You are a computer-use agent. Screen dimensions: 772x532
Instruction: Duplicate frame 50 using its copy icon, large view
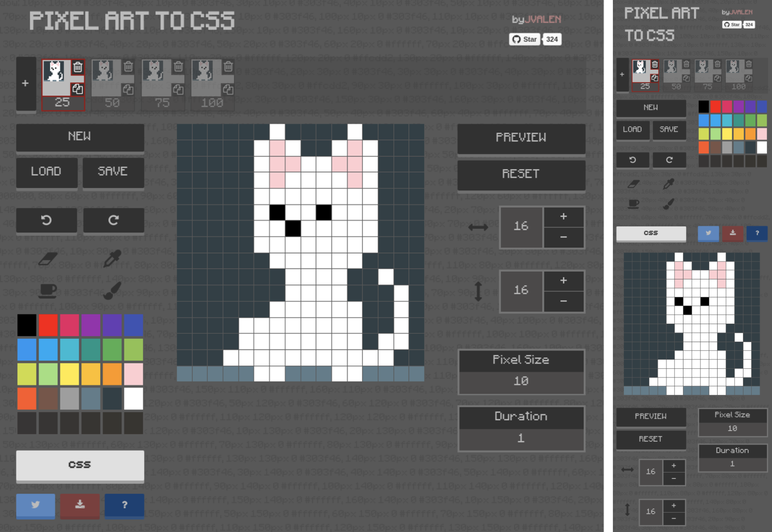point(128,89)
